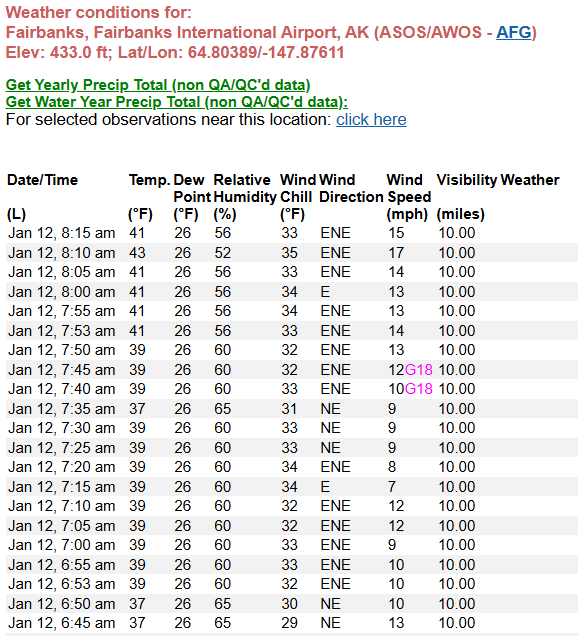Select the 'Jan 12, 7:25 am' timestamp
578x636 pixels.
(62, 448)
